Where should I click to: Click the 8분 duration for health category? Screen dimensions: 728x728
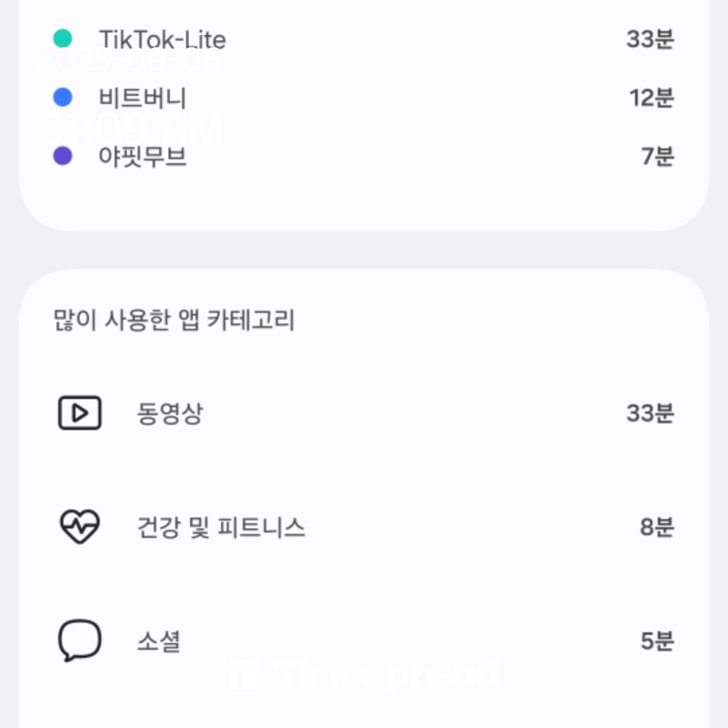pos(657,527)
